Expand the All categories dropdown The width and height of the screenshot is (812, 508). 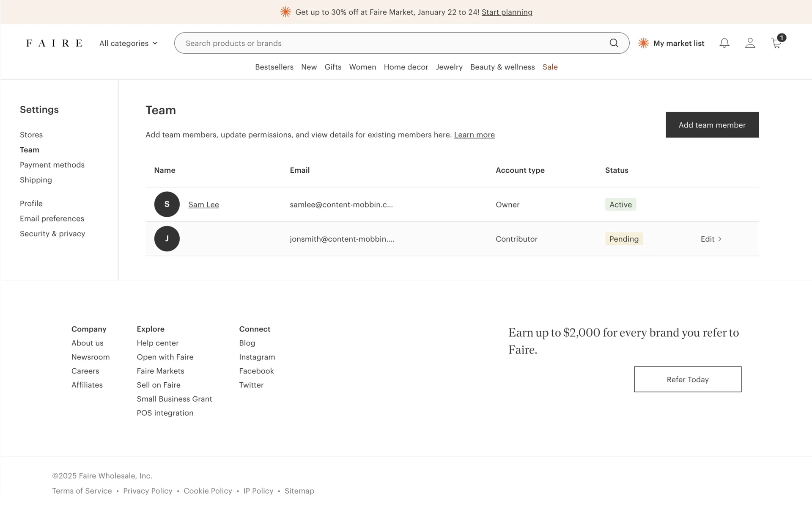[x=128, y=43]
